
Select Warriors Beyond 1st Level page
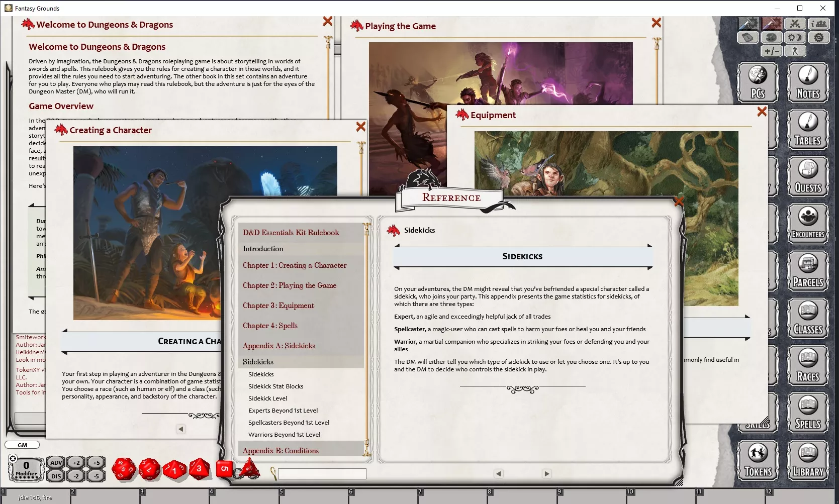tap(284, 435)
